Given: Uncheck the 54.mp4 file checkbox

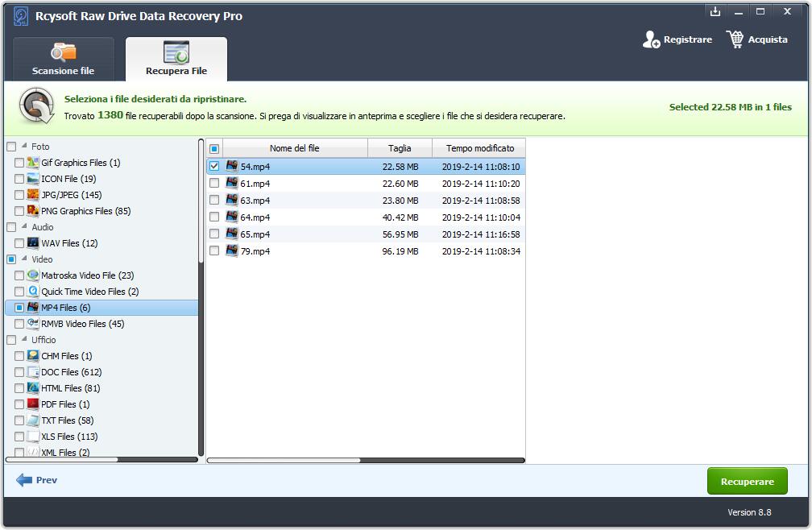Looking at the screenshot, I should click(214, 167).
